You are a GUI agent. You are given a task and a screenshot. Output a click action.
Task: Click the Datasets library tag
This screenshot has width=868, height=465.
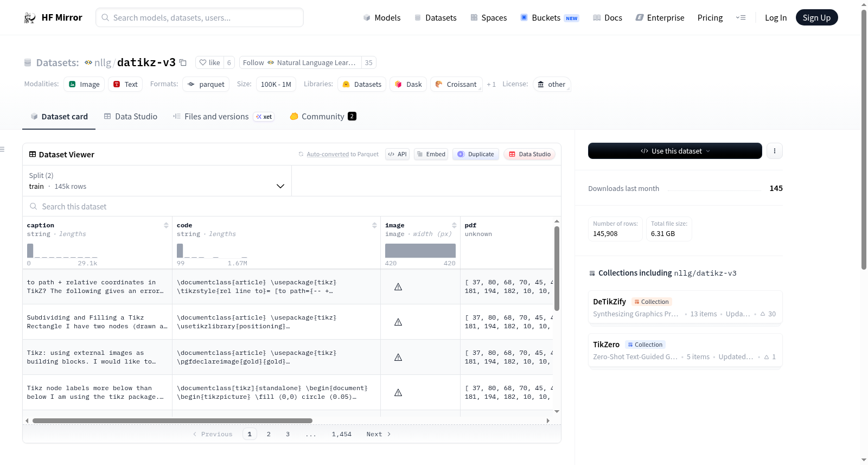click(x=362, y=84)
